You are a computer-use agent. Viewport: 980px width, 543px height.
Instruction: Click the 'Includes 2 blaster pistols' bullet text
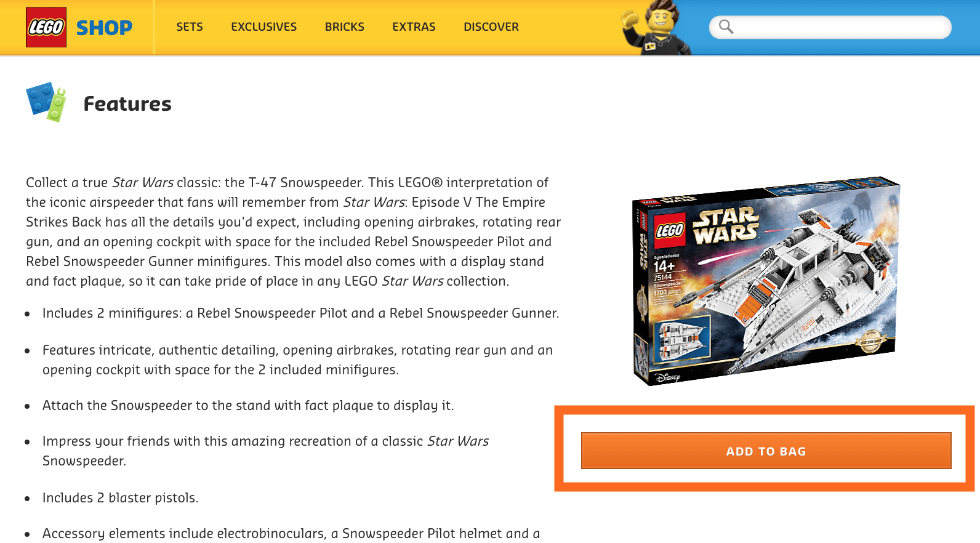tap(121, 497)
